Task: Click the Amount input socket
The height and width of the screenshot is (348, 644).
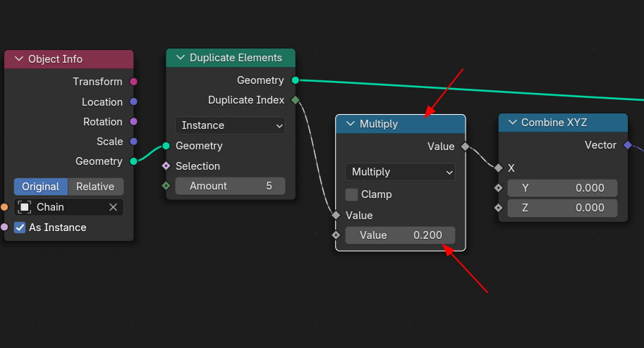Action: click(x=166, y=186)
